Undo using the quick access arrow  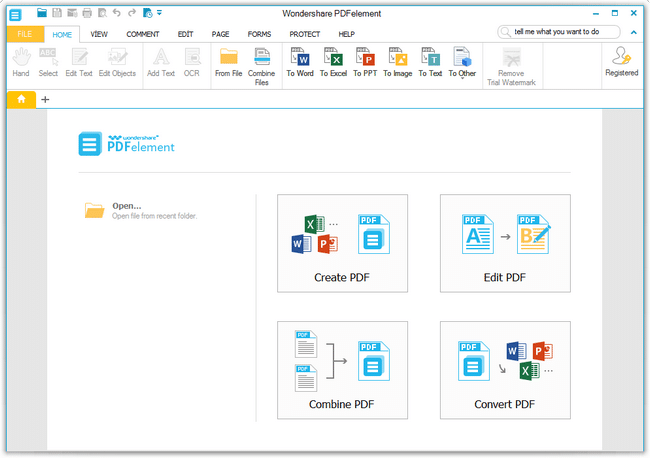117,13
